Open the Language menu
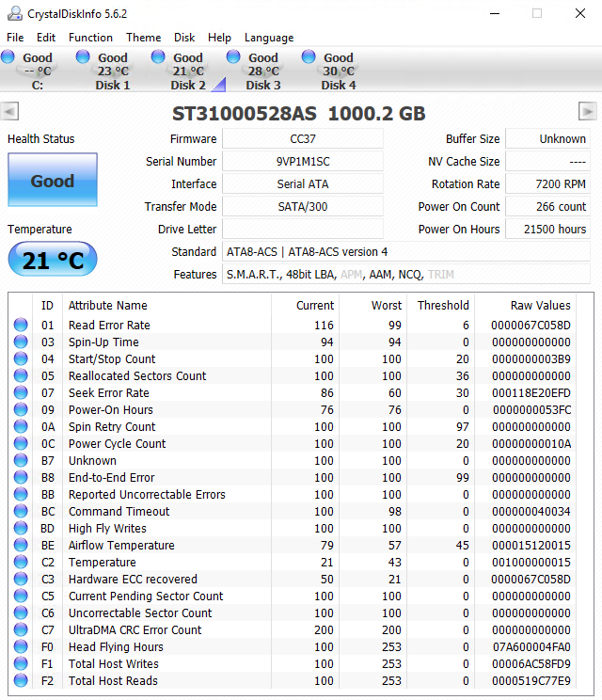The width and height of the screenshot is (602, 700). [x=269, y=38]
